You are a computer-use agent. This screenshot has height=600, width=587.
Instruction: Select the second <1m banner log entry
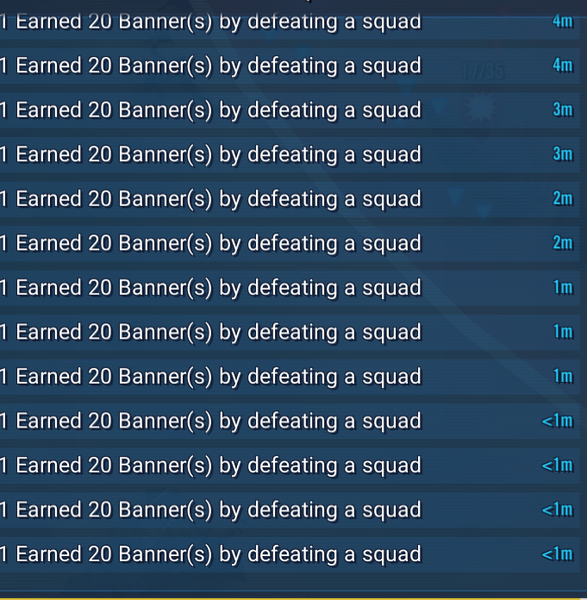click(290, 465)
